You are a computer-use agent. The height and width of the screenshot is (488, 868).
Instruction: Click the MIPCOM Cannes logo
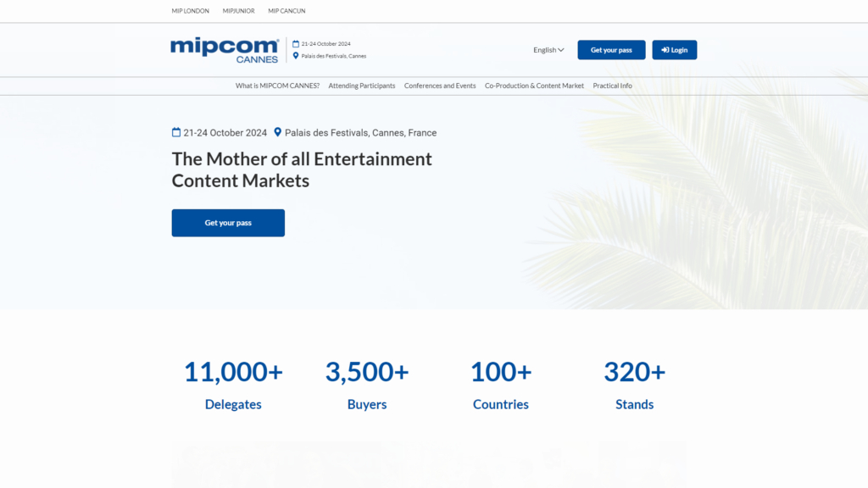[225, 50]
